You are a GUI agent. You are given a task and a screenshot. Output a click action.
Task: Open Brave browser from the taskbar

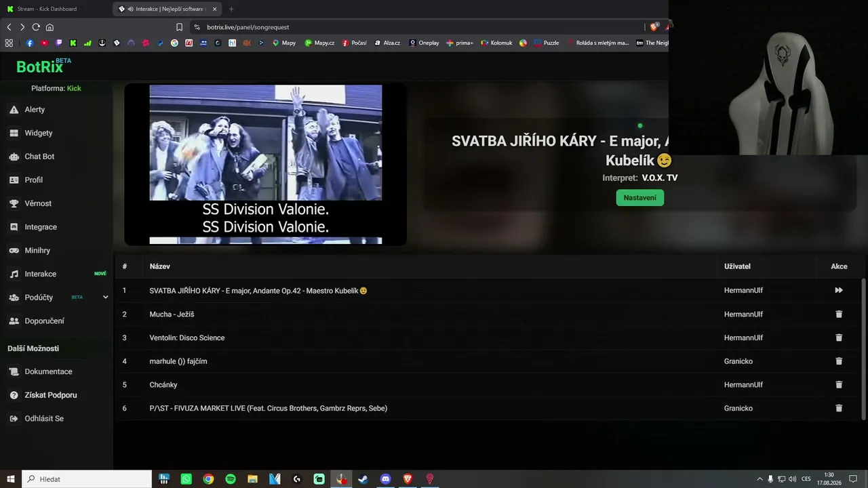click(408, 479)
